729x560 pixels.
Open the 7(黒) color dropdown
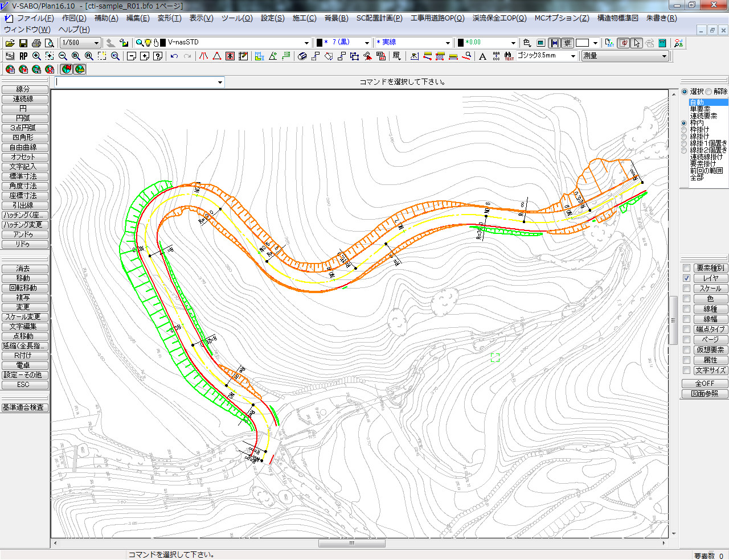click(367, 43)
